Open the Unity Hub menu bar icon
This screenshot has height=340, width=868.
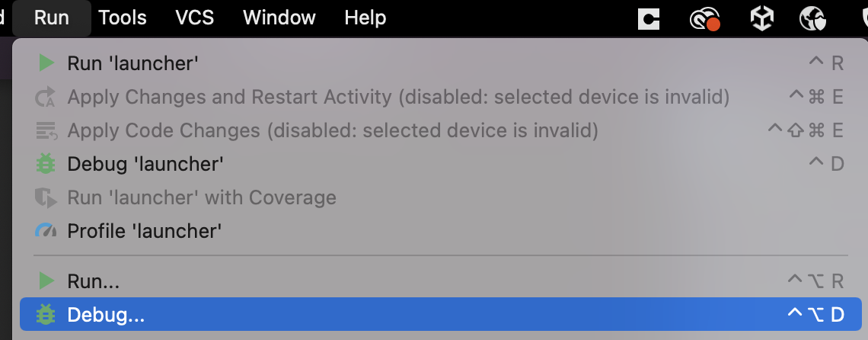(761, 18)
